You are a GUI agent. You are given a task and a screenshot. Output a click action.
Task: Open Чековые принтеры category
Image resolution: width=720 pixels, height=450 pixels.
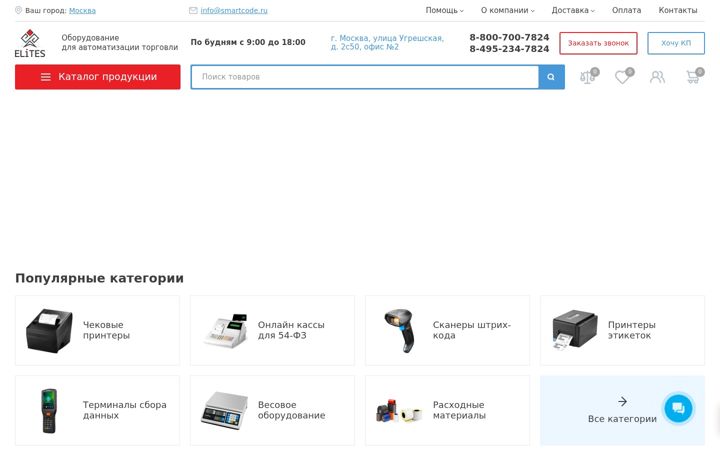[97, 330]
